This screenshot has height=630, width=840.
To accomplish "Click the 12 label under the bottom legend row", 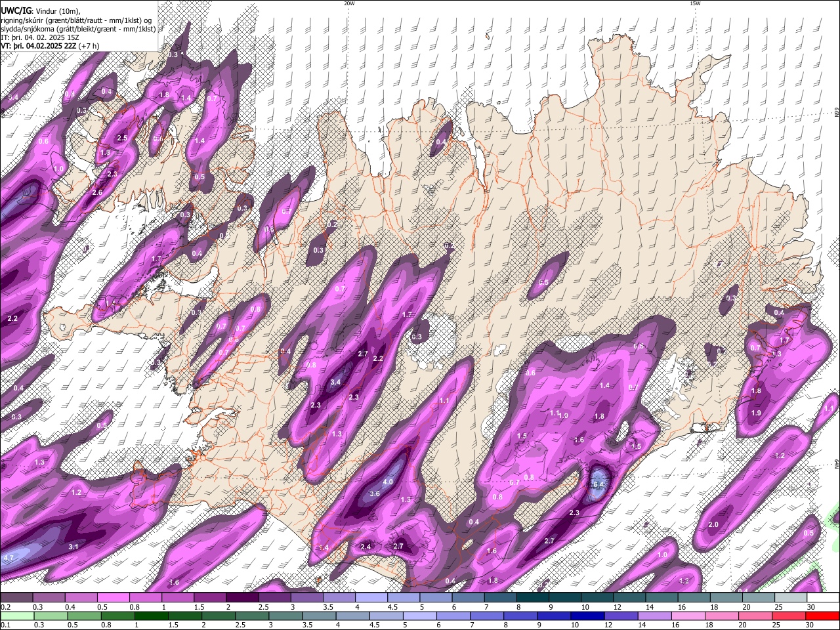I will [x=608, y=625].
